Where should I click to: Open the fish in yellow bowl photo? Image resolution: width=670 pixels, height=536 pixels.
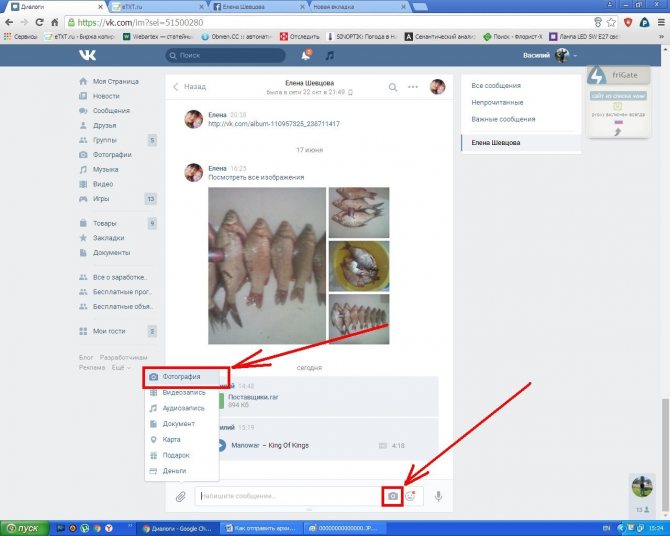tap(359, 266)
